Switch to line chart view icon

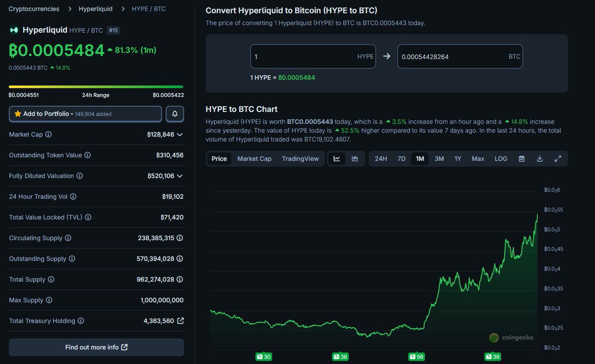pos(337,159)
